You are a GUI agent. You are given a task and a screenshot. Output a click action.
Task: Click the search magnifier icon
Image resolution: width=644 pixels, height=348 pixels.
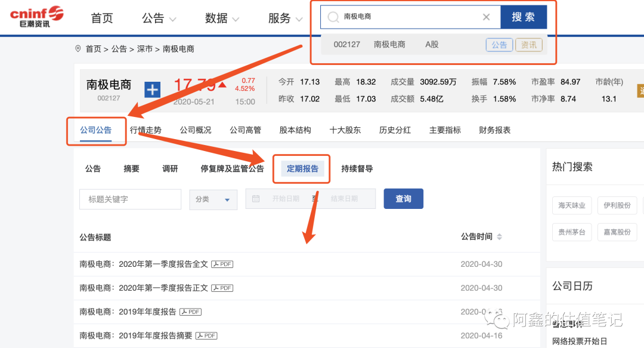click(333, 17)
